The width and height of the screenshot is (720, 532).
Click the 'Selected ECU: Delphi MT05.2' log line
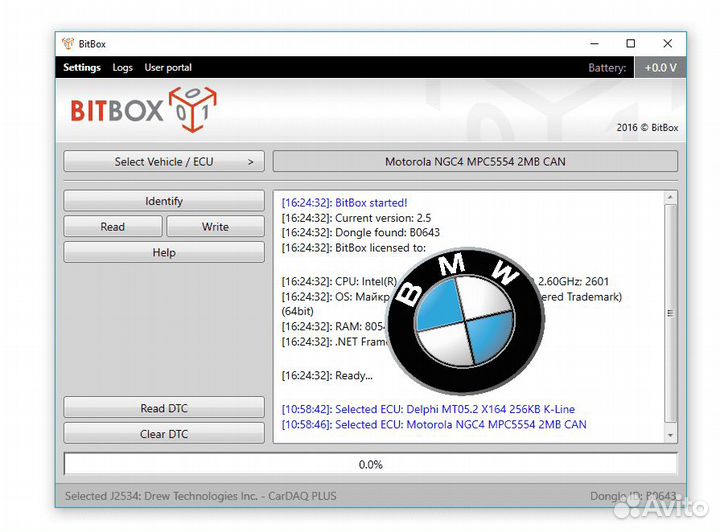point(428,409)
